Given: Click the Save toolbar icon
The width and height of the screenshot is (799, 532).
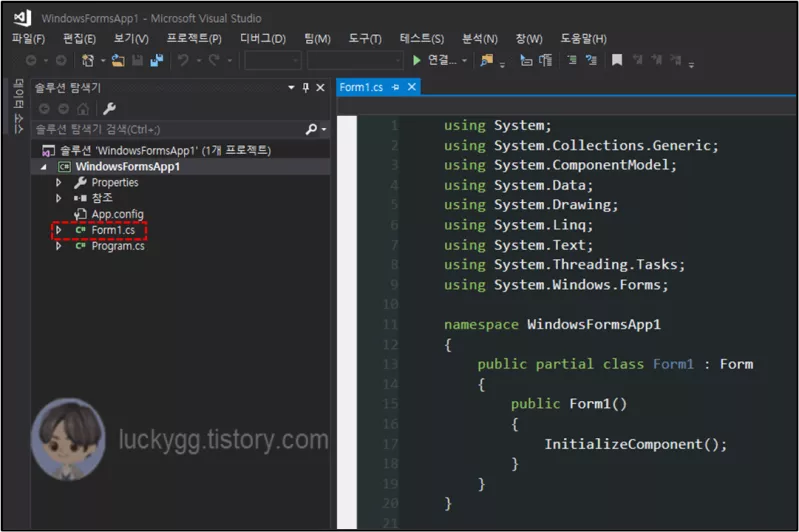Looking at the screenshot, I should (137, 61).
